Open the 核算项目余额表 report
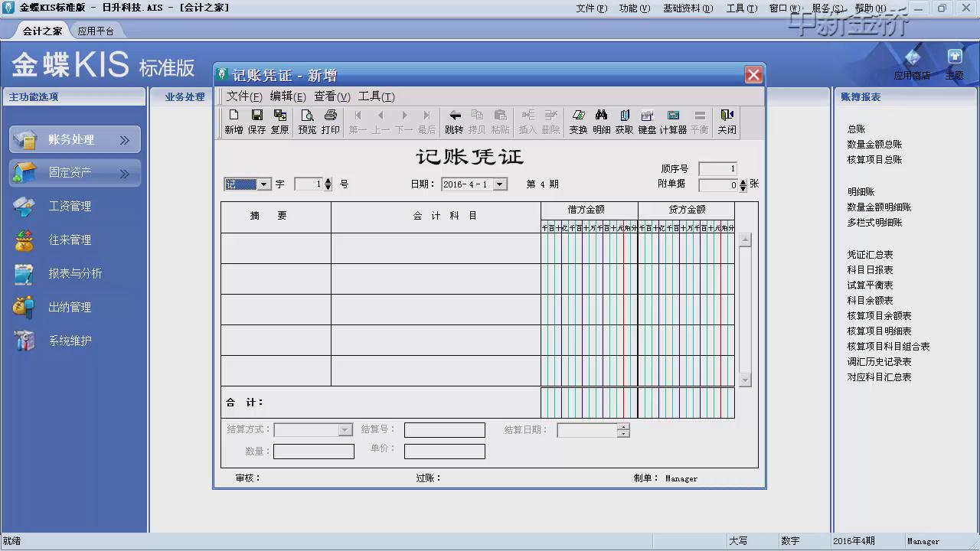The height and width of the screenshot is (551, 980). coord(879,316)
